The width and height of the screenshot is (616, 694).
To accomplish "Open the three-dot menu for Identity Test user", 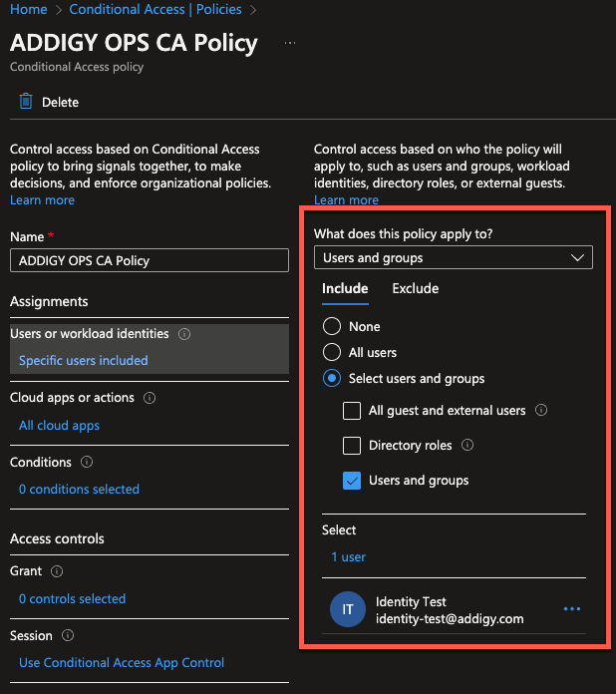I will [x=572, y=609].
